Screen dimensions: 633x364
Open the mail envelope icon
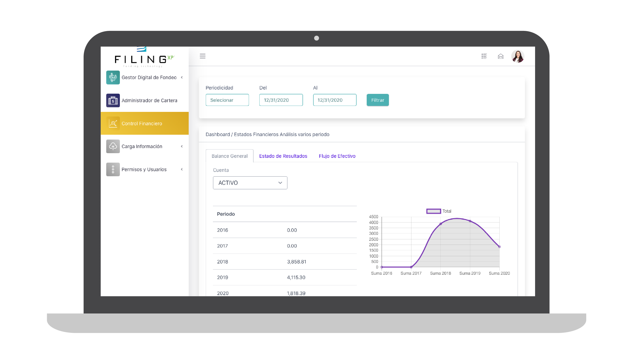pyautogui.click(x=501, y=56)
